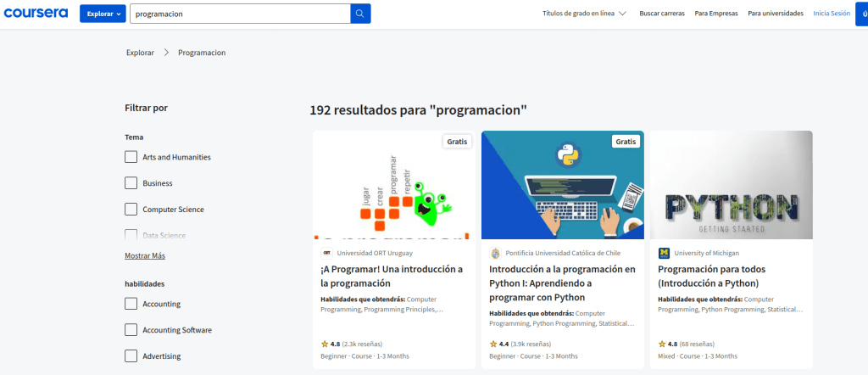Click the star icon beside 4.8 (68 reseñas)
Viewport: 868px width, 375px height.
pyautogui.click(x=662, y=344)
